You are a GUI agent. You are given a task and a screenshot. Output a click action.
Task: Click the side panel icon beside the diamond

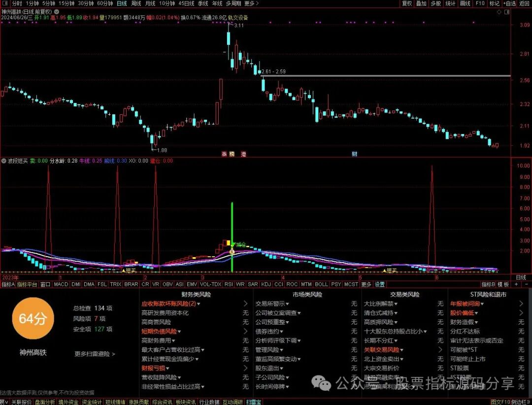point(506,12)
